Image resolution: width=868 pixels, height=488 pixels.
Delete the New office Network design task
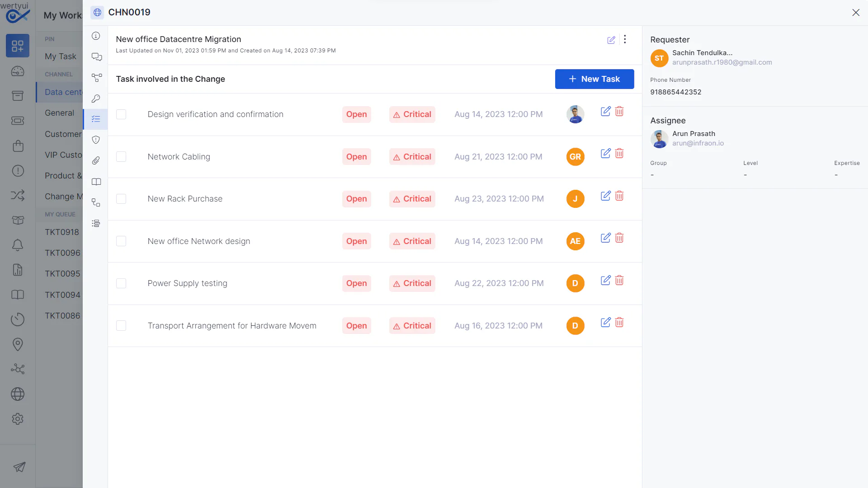tap(619, 238)
